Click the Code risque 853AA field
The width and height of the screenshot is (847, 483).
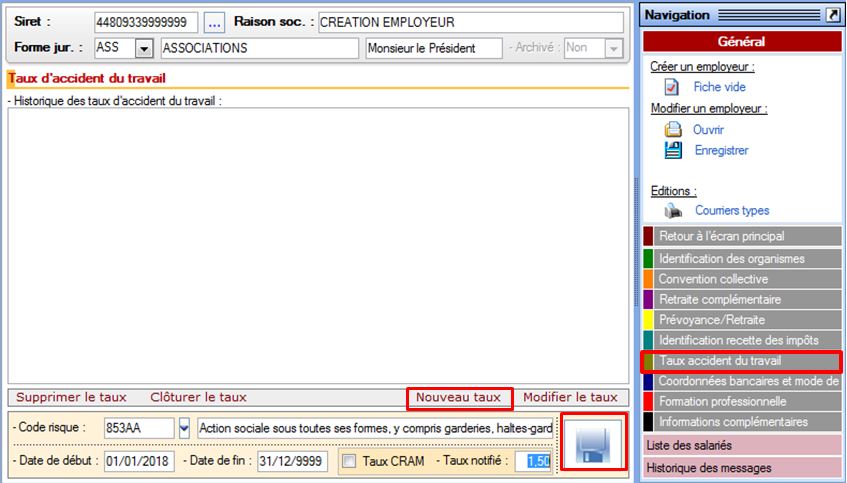139,428
